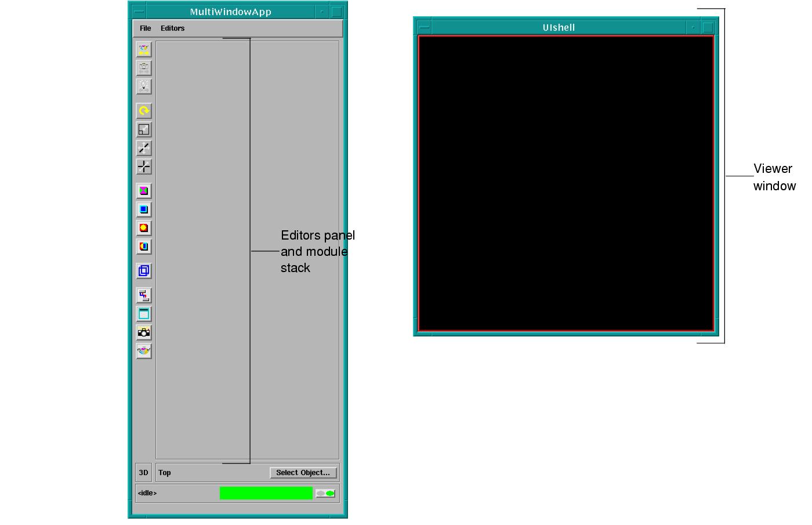Toggle the 3D mode button
This screenshot has height=525, width=812.
[143, 472]
